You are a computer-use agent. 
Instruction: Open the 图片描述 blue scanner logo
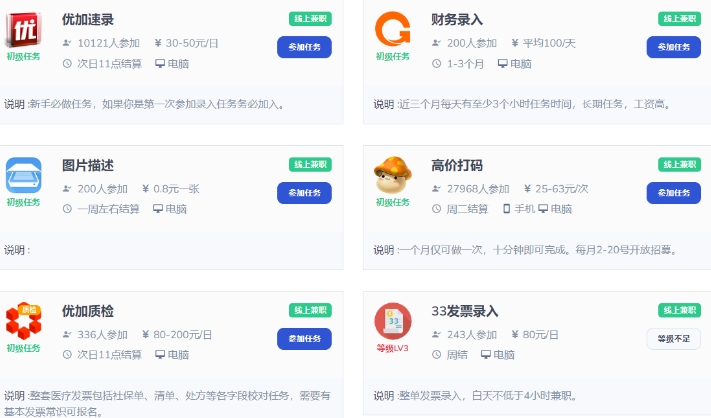click(x=24, y=175)
